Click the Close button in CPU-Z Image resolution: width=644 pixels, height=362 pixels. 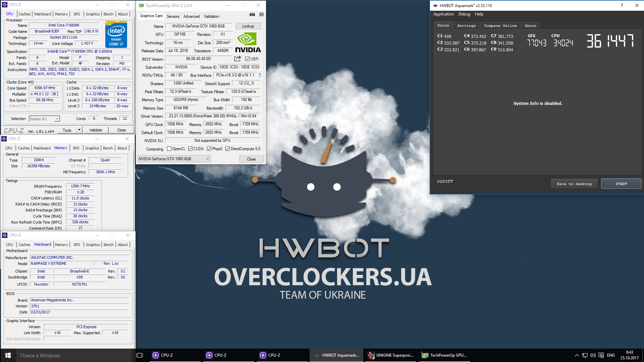(x=121, y=130)
